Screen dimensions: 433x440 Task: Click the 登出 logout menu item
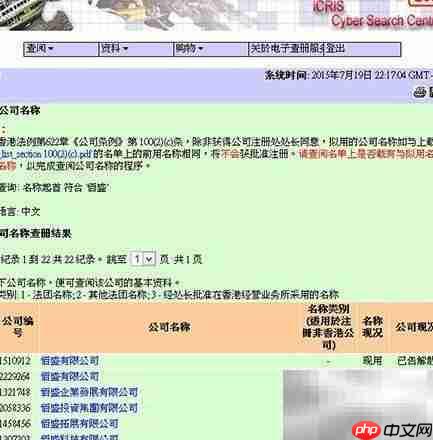pyautogui.click(x=362, y=49)
